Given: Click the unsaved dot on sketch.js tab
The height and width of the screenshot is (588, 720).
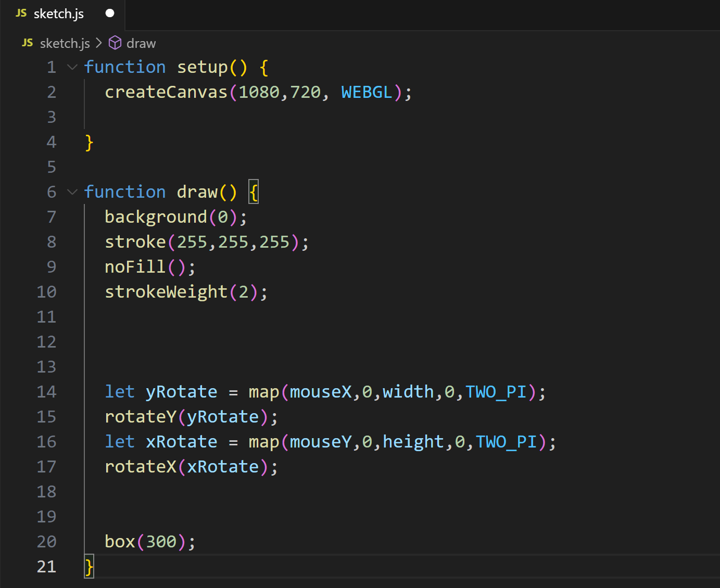Looking at the screenshot, I should coord(110,14).
